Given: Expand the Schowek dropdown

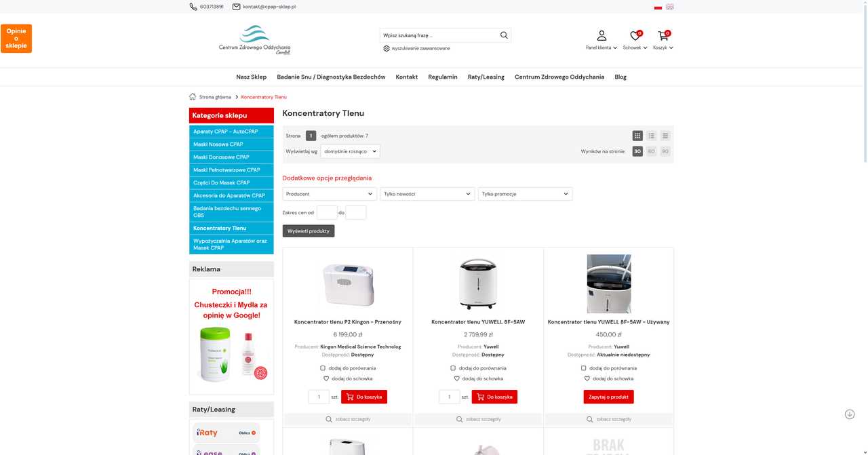Looking at the screenshot, I should click(635, 47).
